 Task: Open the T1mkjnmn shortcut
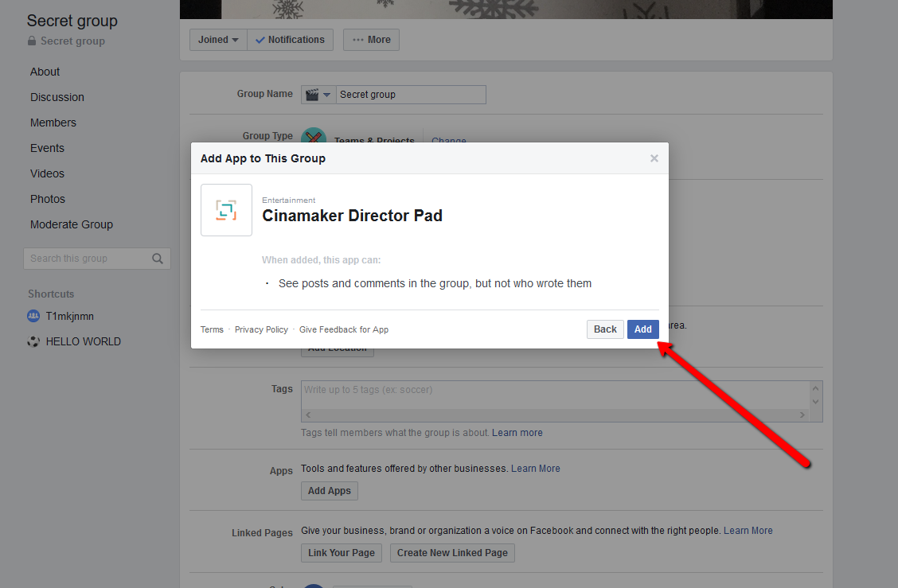coord(69,316)
